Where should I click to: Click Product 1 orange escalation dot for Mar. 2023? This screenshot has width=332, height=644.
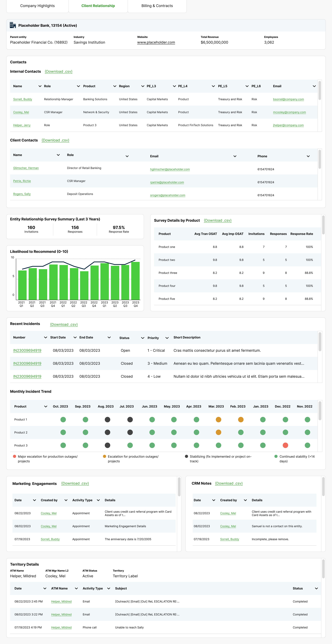[218, 419]
